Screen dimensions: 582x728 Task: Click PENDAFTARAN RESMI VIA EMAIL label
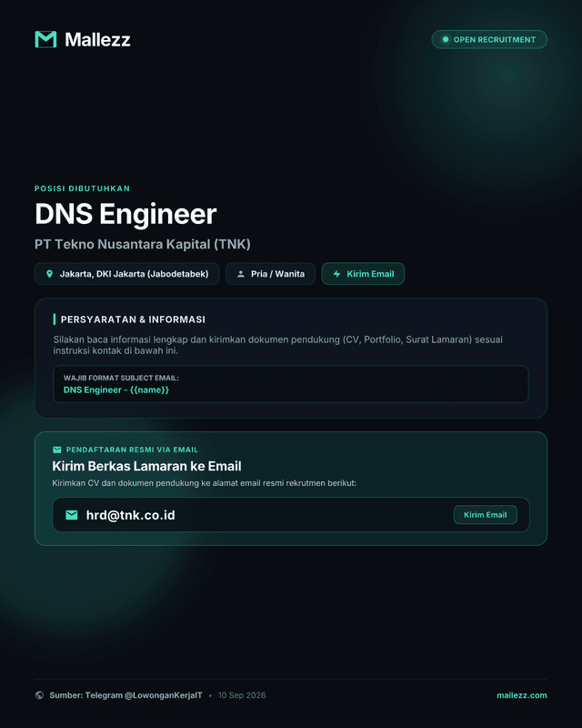132,450
